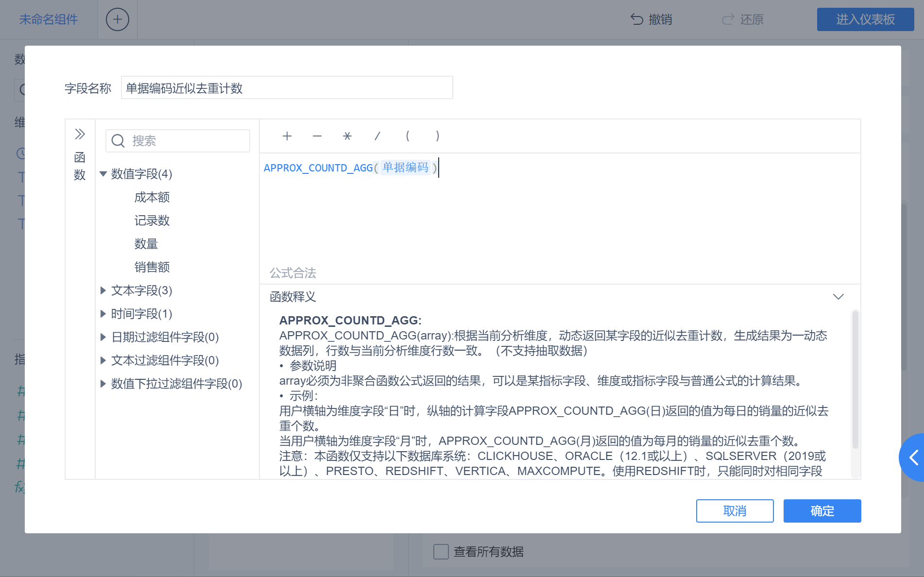The width and height of the screenshot is (924, 577).
Task: Click the 公式合法 status text
Action: tap(293, 273)
